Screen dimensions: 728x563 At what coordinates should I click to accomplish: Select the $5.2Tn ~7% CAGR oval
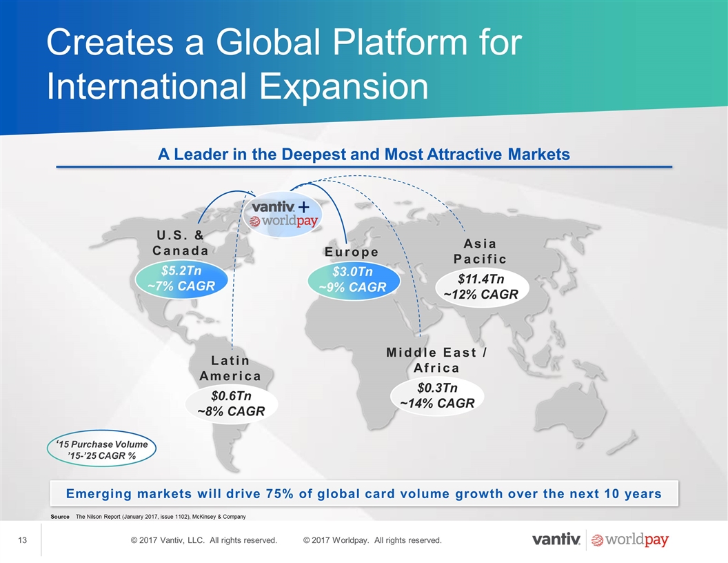(182, 278)
